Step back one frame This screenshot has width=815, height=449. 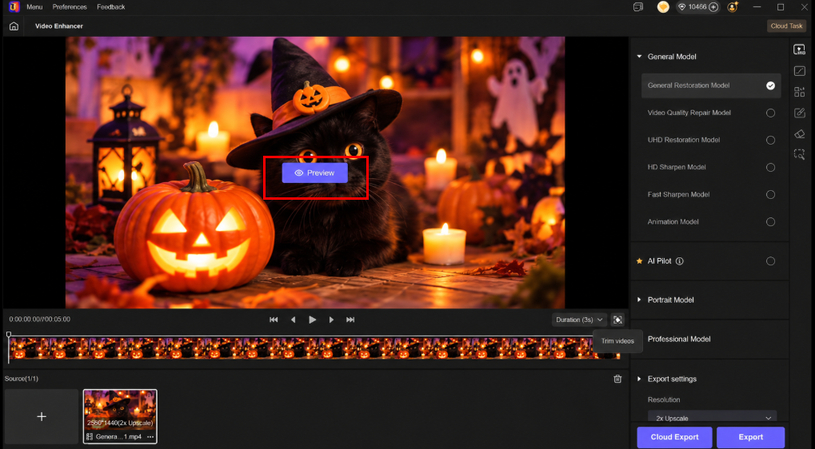pyautogui.click(x=293, y=320)
